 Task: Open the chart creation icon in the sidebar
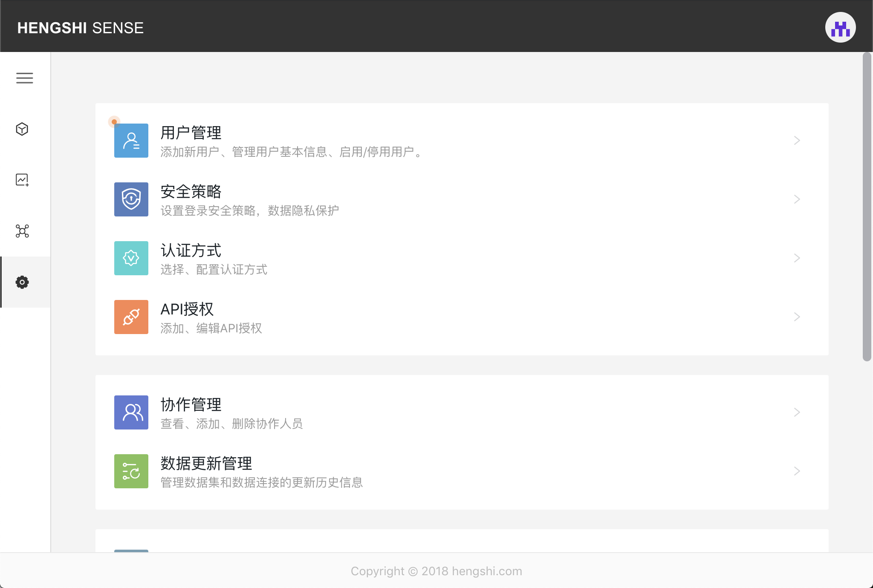click(22, 180)
